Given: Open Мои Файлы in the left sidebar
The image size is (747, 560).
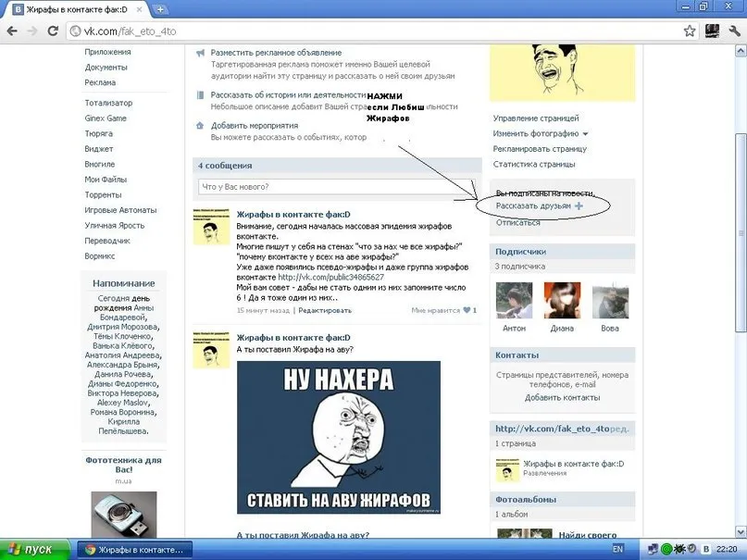Looking at the screenshot, I should tap(106, 180).
